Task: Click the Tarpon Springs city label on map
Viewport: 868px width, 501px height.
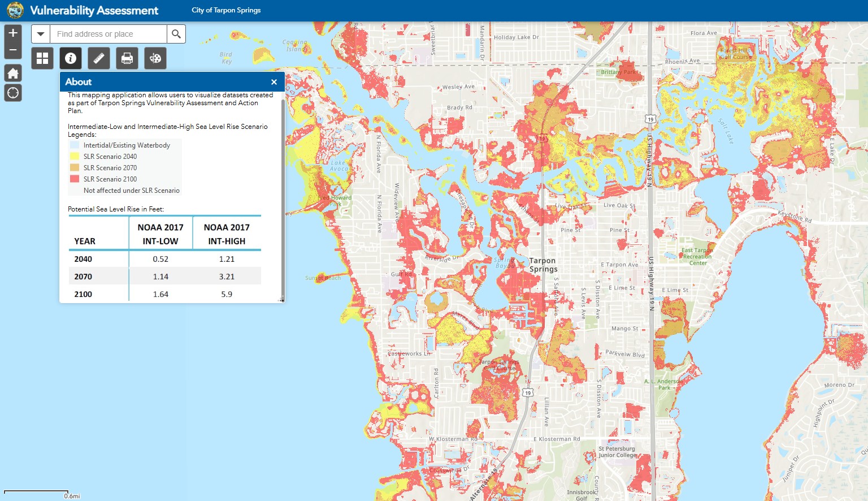Action: click(x=544, y=265)
